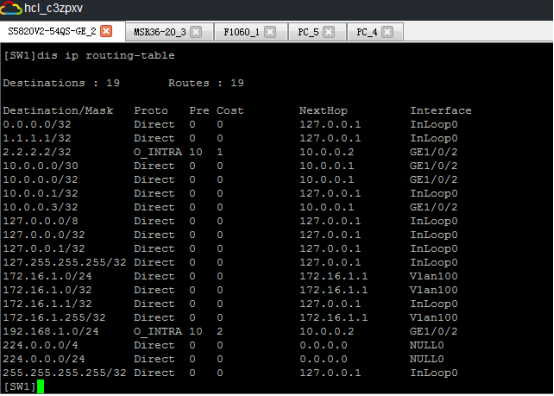Close the MSR36-20_3 tab
The height and width of the screenshot is (396, 554).
click(196, 32)
